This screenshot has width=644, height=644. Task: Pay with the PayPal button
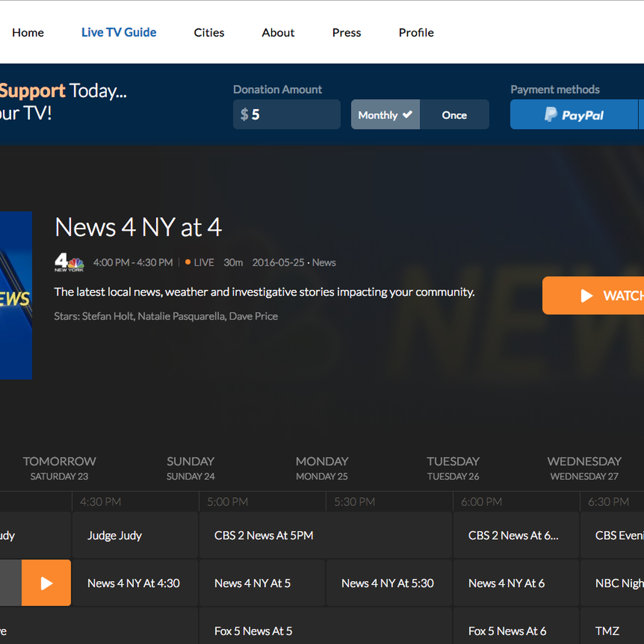coord(574,114)
